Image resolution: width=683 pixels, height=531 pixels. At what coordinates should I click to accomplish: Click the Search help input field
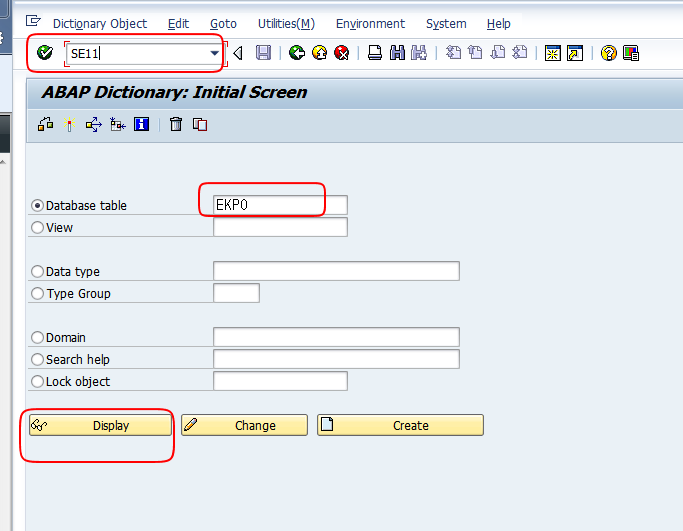click(x=336, y=359)
